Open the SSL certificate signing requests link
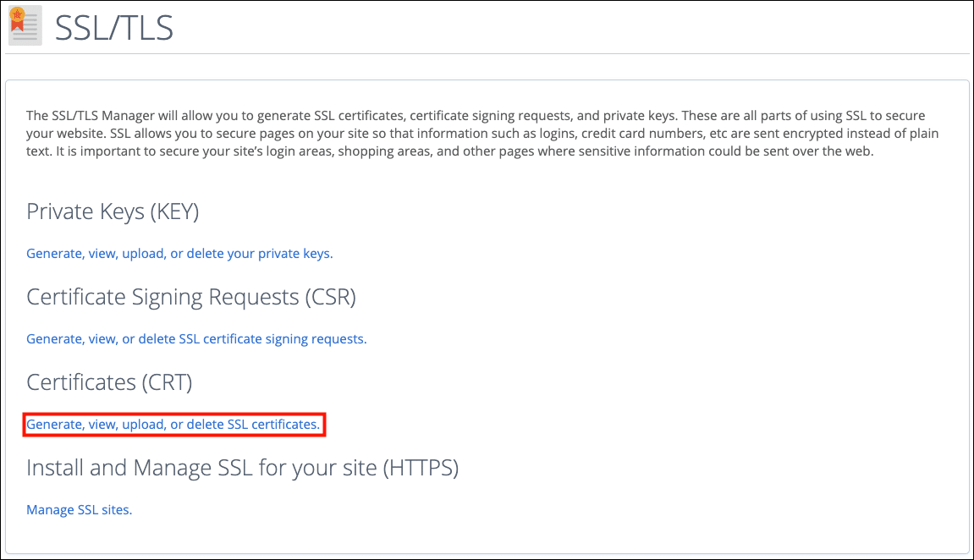Image resolution: width=974 pixels, height=560 pixels. tap(196, 338)
